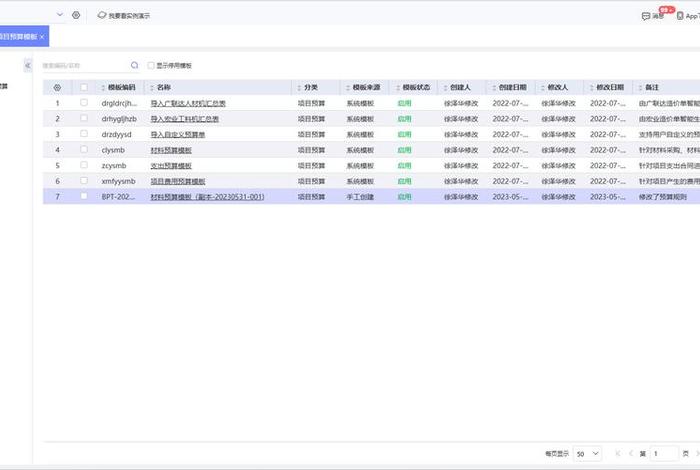Toggle the 显示停用模板 checkbox
Viewport: 700px width, 470px height.
tap(151, 65)
